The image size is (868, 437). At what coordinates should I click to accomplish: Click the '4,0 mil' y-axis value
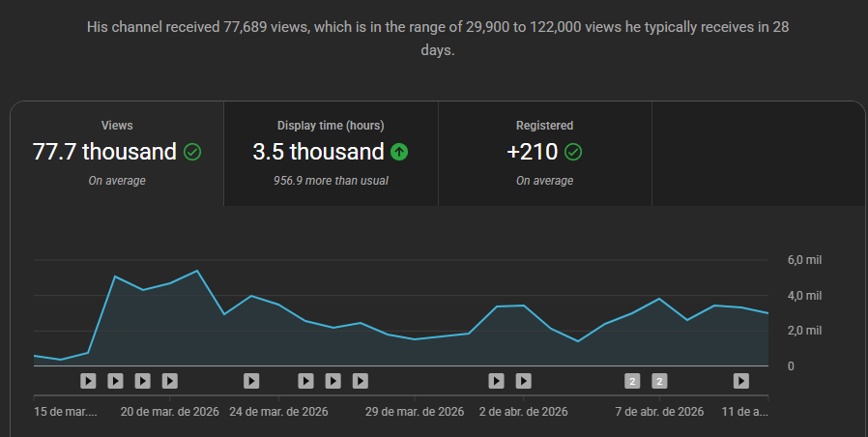click(804, 296)
